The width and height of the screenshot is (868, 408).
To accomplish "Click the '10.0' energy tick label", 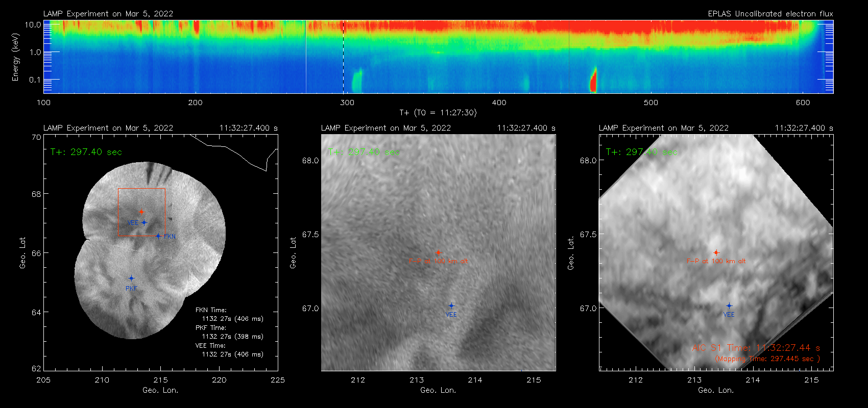I will pyautogui.click(x=33, y=24).
